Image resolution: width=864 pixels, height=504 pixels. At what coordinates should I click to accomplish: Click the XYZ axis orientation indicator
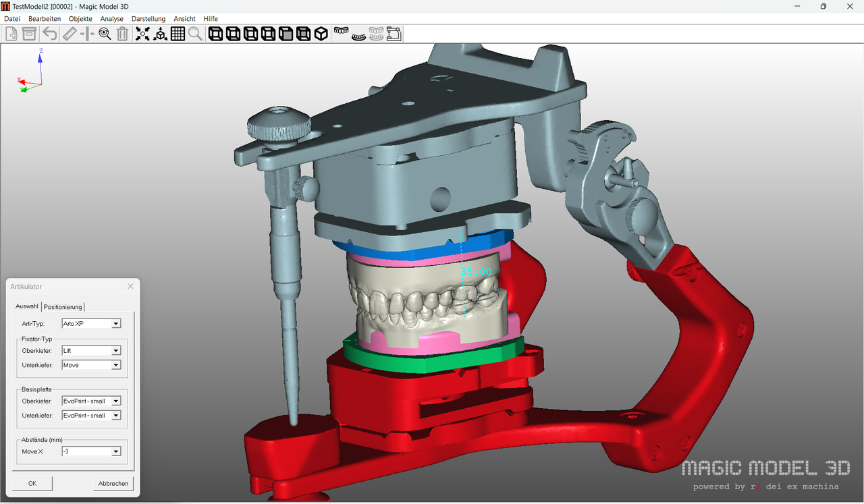(x=31, y=70)
